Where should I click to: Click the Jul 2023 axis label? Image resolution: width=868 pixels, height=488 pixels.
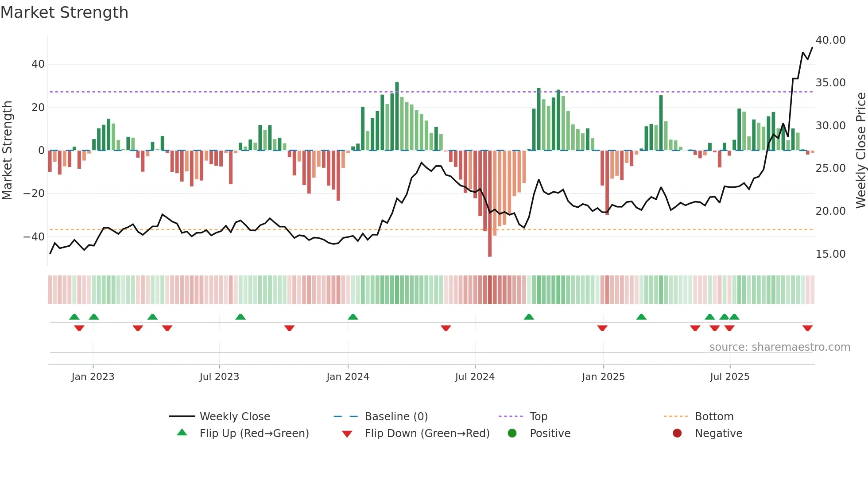click(219, 377)
